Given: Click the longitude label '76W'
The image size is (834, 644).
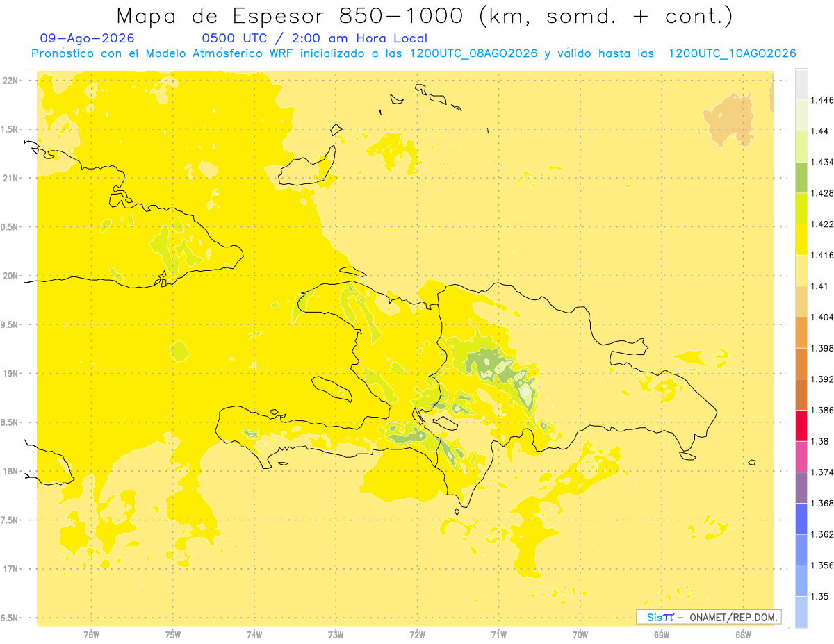Looking at the screenshot, I should pyautogui.click(x=91, y=635).
